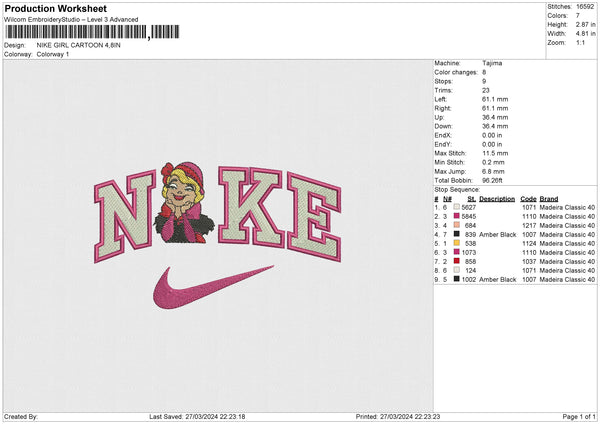The height and width of the screenshot is (424, 600).
Task: Click the code "1037" in stop 7
Action: point(529,261)
